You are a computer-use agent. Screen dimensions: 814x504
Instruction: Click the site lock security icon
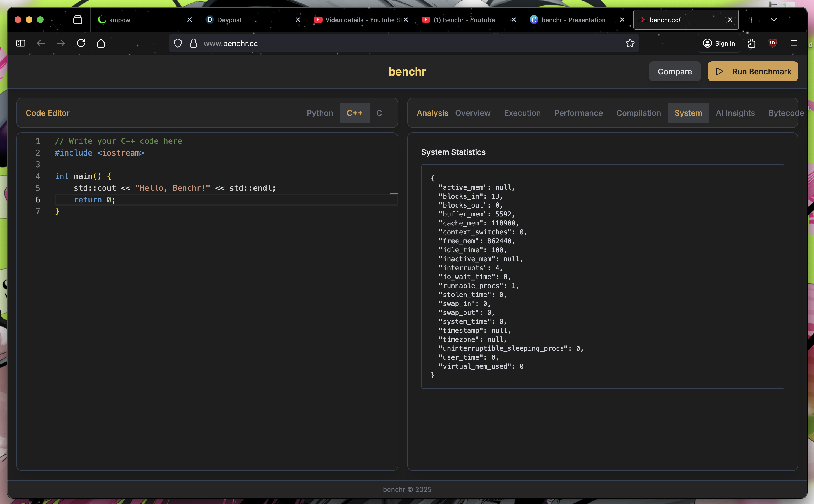tap(193, 43)
